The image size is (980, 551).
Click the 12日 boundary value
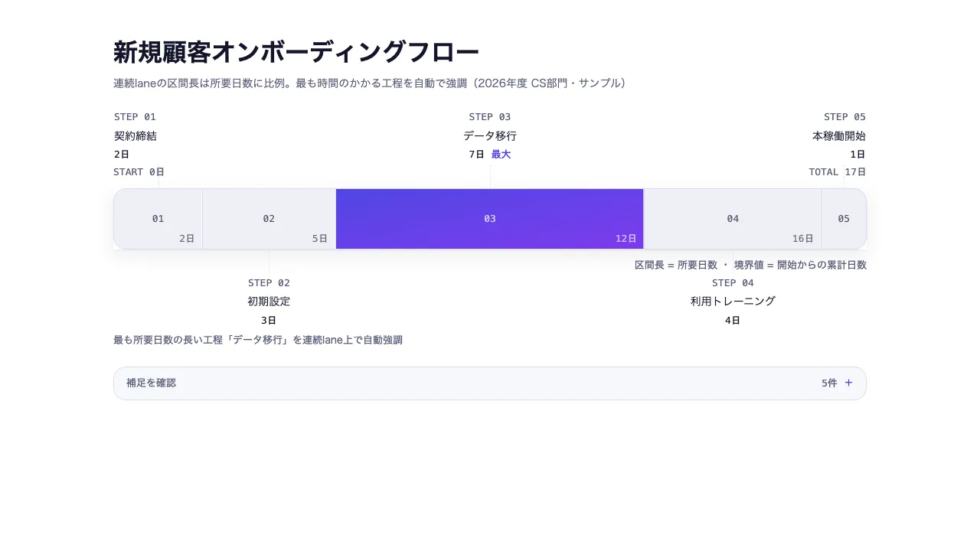(x=626, y=239)
